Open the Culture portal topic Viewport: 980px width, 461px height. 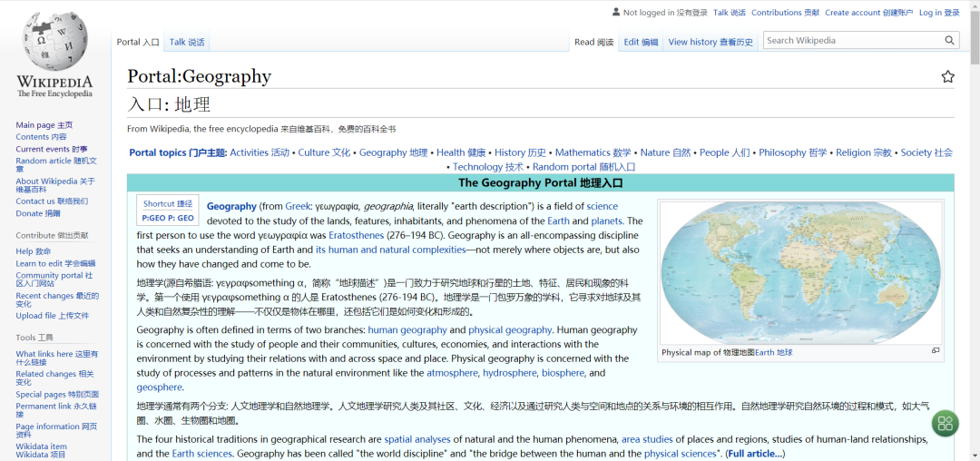324,152
